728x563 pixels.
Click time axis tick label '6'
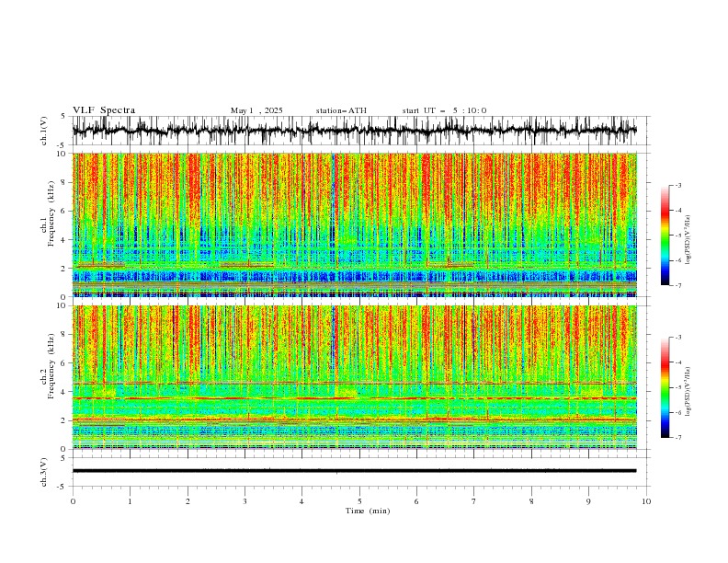[x=416, y=501]
